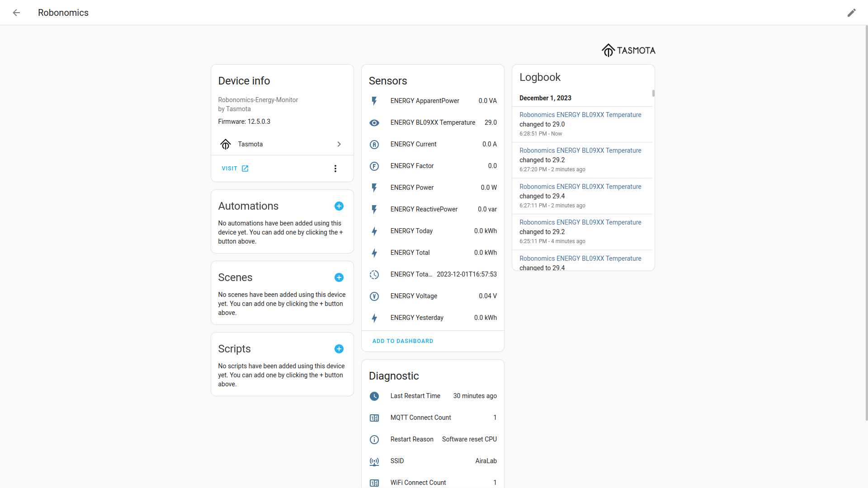Screen dimensions: 868x488
Task: Click the ENERGY Today lightning icon
Action: [374, 231]
